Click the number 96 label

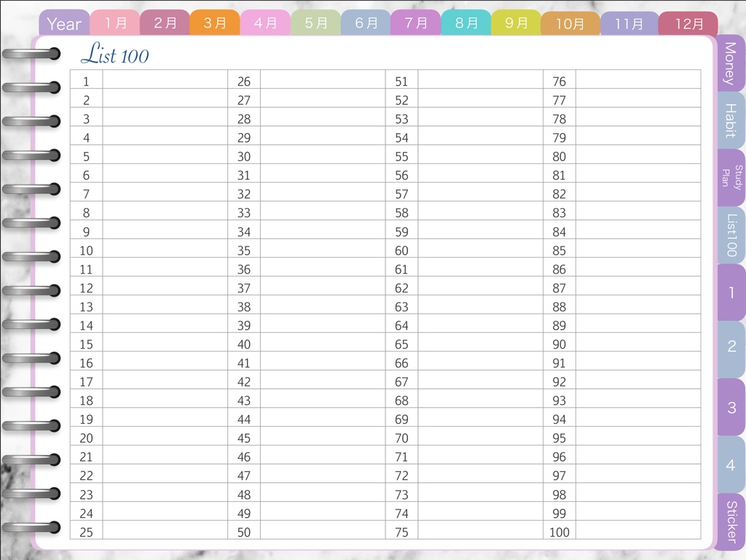pyautogui.click(x=559, y=457)
